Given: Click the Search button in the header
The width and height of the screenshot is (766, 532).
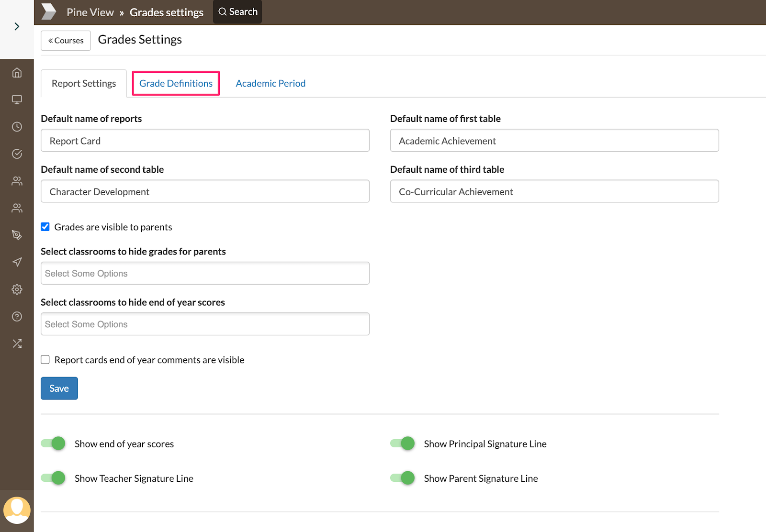Looking at the screenshot, I should pyautogui.click(x=237, y=11).
